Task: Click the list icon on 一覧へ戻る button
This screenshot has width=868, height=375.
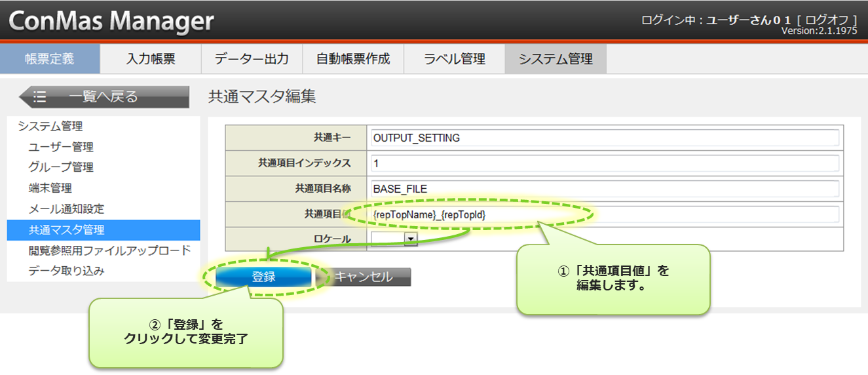Action: pos(40,97)
